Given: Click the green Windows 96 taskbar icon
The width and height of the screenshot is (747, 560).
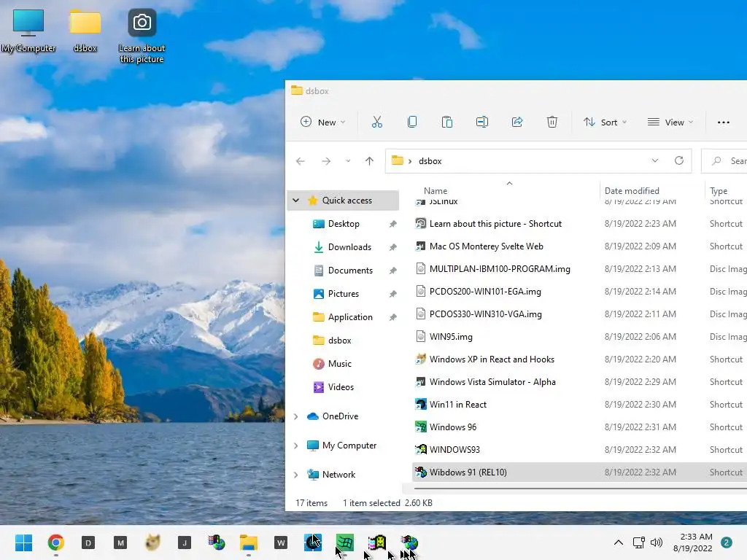Looking at the screenshot, I should click(345, 542).
